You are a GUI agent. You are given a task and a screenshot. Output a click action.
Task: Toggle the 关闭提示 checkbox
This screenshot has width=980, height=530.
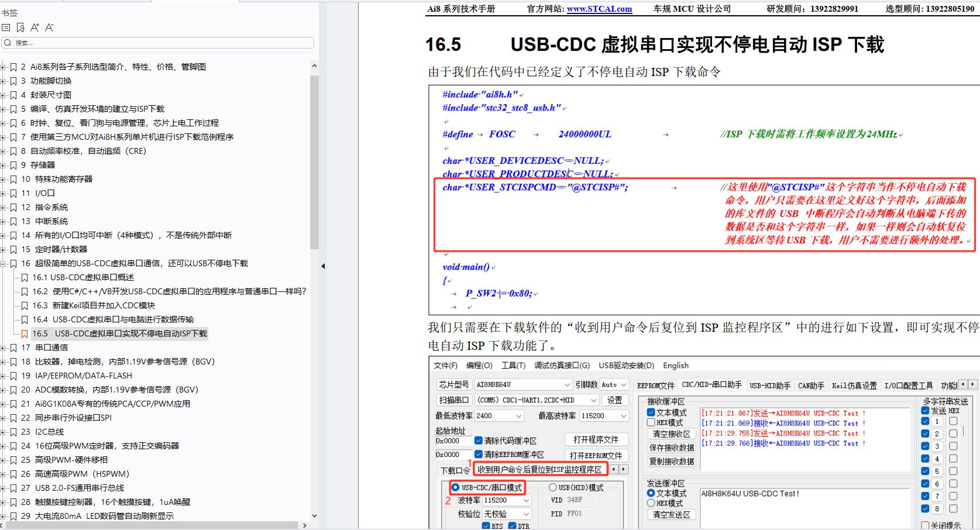pos(925,525)
